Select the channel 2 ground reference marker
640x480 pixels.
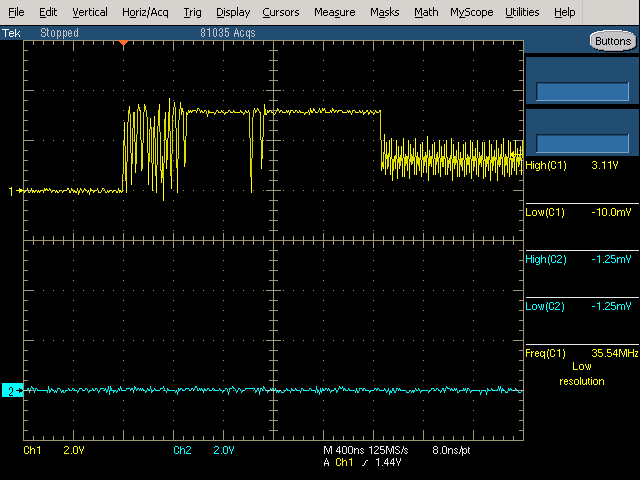tap(13, 391)
